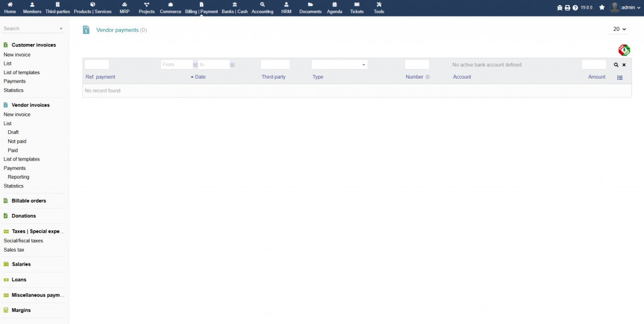This screenshot has width=644, height=324.
Task: Open Payments under Customer invoices
Action: point(15,81)
